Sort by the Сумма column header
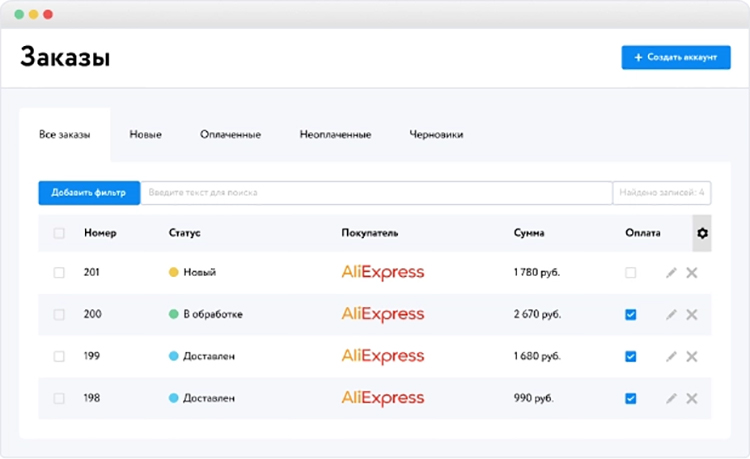This screenshot has width=750, height=459. tap(529, 233)
